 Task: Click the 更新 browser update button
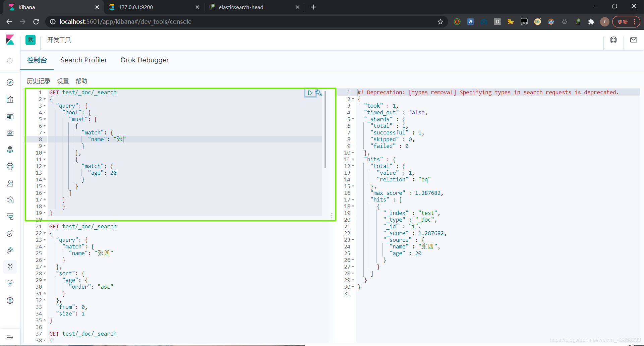pyautogui.click(x=626, y=22)
